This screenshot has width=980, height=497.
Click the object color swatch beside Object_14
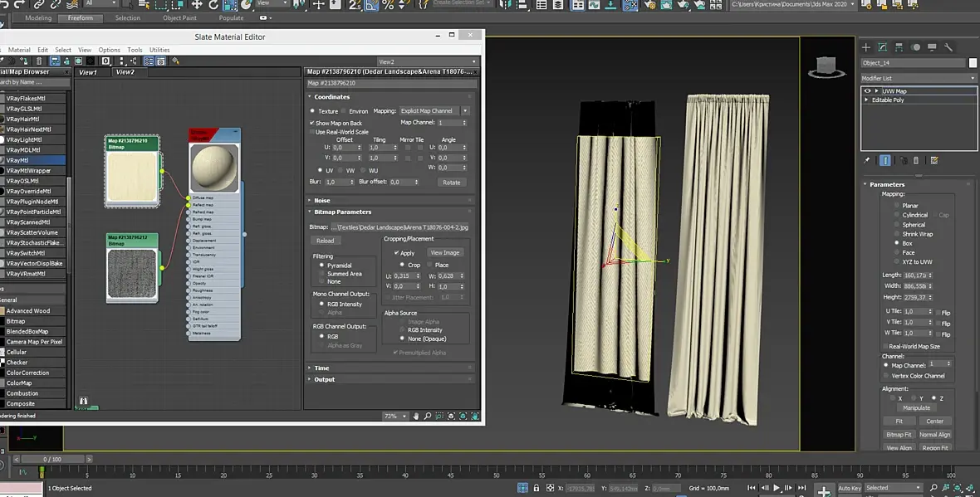point(973,63)
